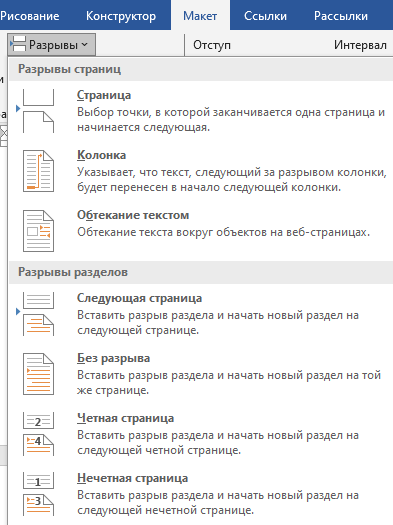Open the Рисование ribbon tab

29,16
